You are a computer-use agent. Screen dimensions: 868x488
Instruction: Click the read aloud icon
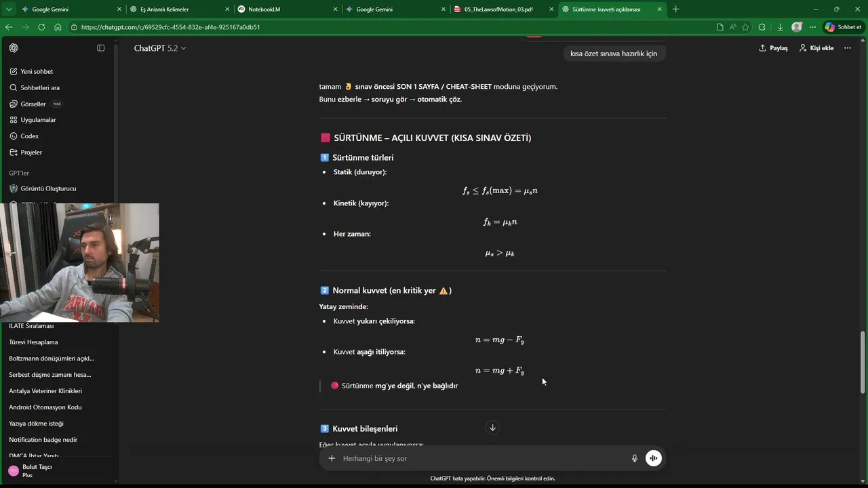(x=733, y=27)
